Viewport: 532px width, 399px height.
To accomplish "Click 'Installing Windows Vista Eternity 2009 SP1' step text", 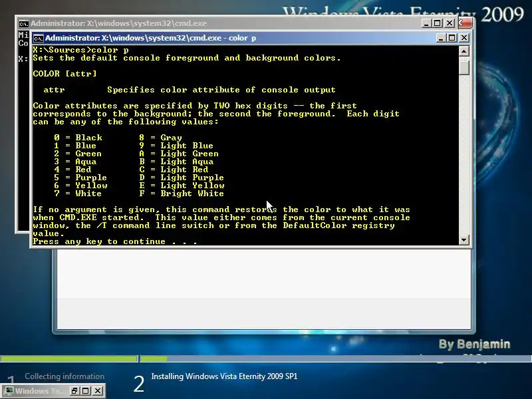I will [224, 376].
